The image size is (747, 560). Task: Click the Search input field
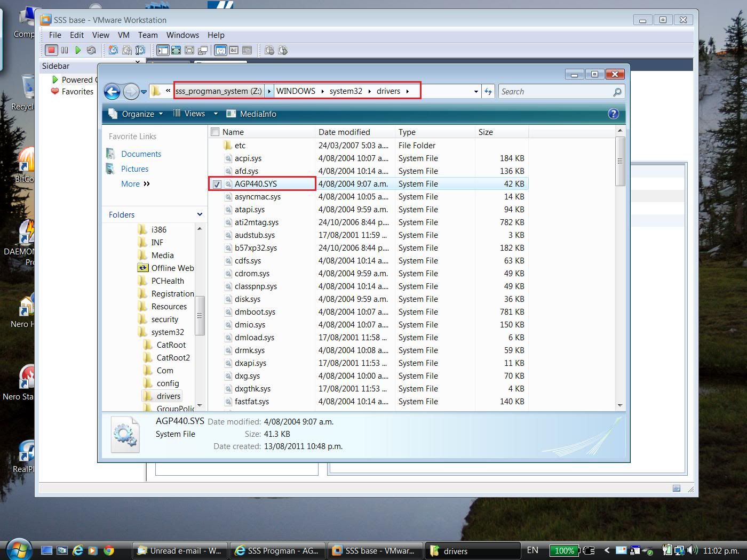coord(555,92)
